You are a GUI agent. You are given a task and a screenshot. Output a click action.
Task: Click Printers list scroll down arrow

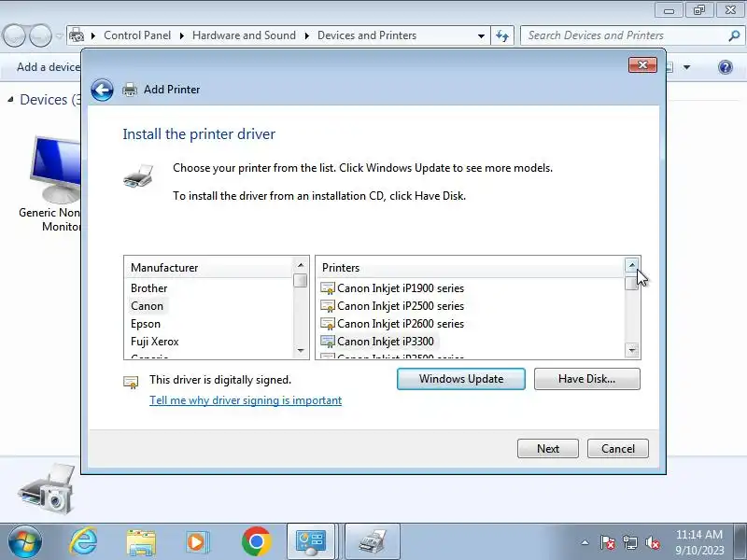pyautogui.click(x=632, y=351)
